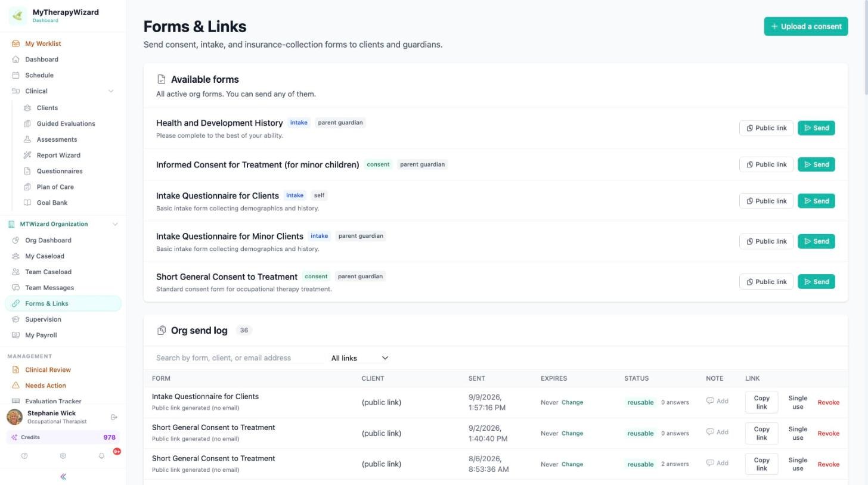The image size is (868, 485).
Task: Get Public link for Informed Consent for Treatment
Action: 766,164
